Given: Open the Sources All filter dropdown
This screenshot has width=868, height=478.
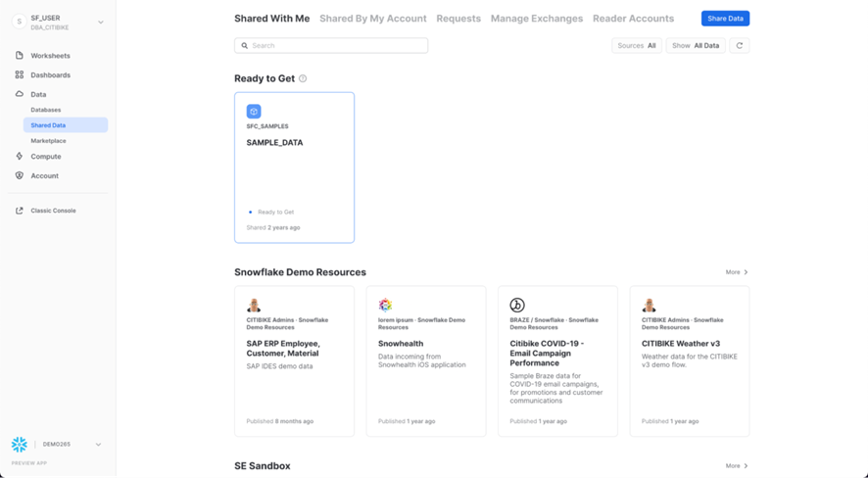Looking at the screenshot, I should click(637, 46).
